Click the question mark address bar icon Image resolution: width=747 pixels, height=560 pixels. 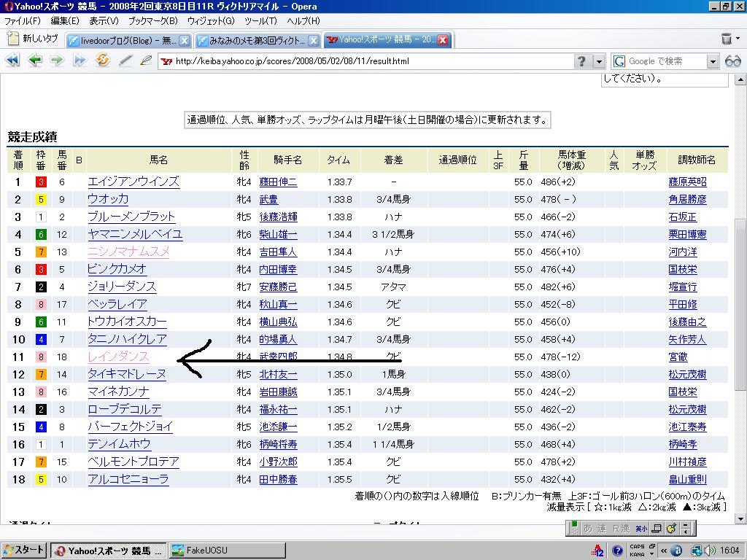[x=581, y=61]
